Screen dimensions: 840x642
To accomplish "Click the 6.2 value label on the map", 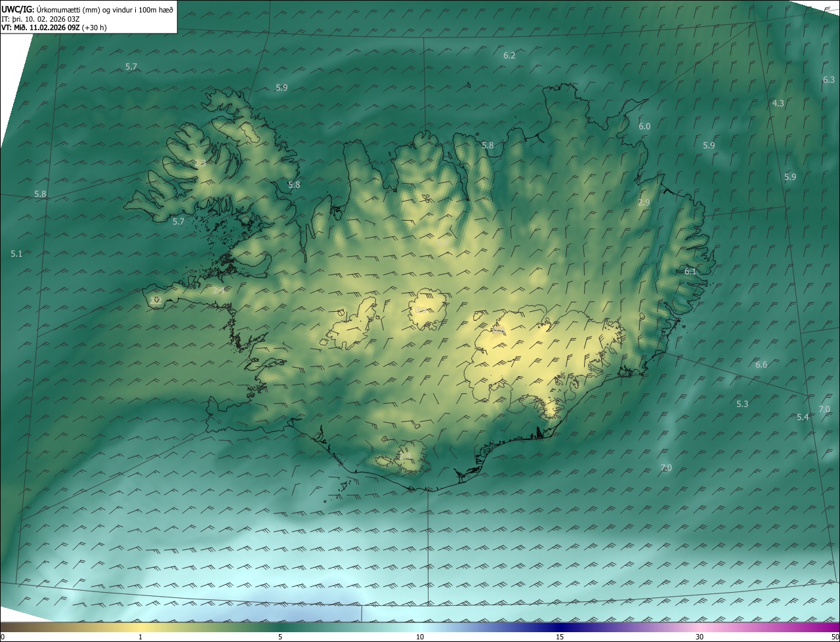I will pyautogui.click(x=509, y=56).
